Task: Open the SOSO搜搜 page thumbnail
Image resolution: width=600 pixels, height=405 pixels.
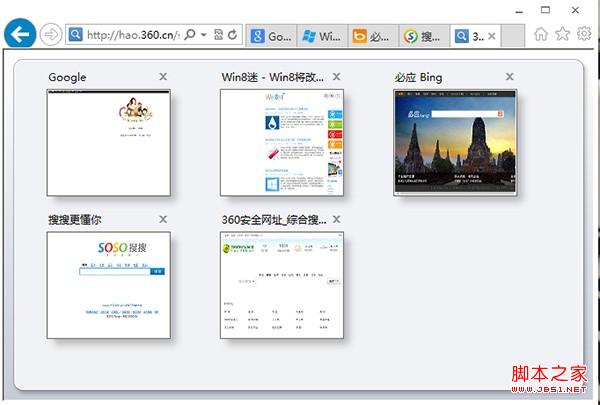Action: 109,285
